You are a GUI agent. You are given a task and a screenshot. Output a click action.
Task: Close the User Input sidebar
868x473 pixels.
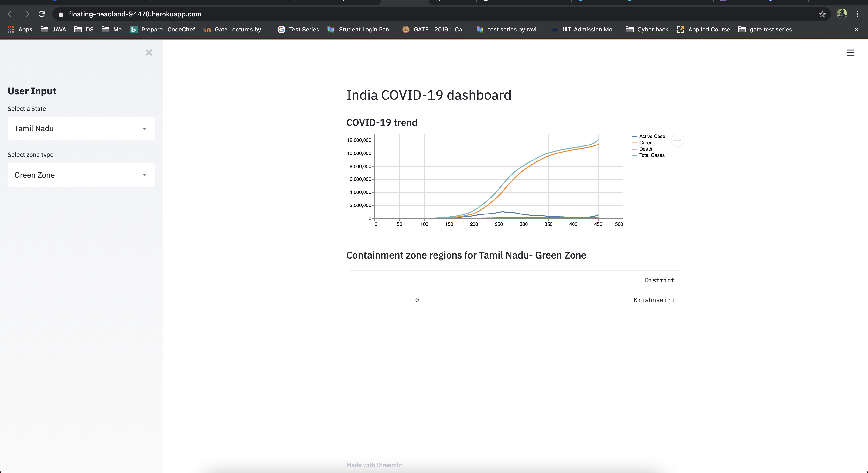[149, 53]
